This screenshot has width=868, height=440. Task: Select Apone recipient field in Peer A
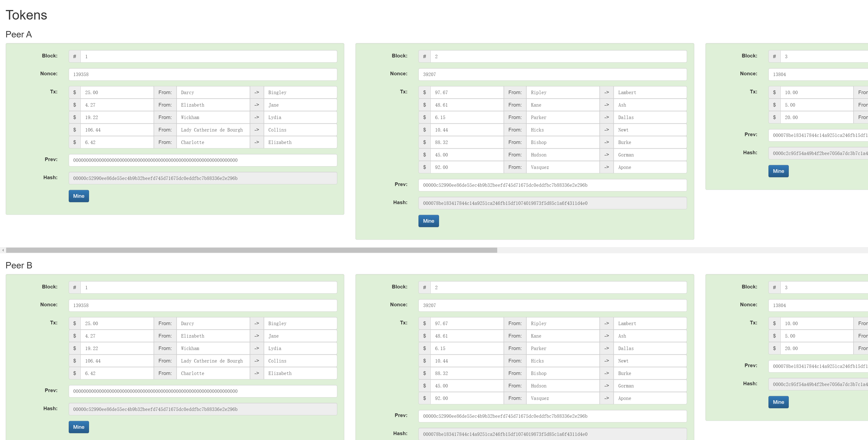[650, 167]
